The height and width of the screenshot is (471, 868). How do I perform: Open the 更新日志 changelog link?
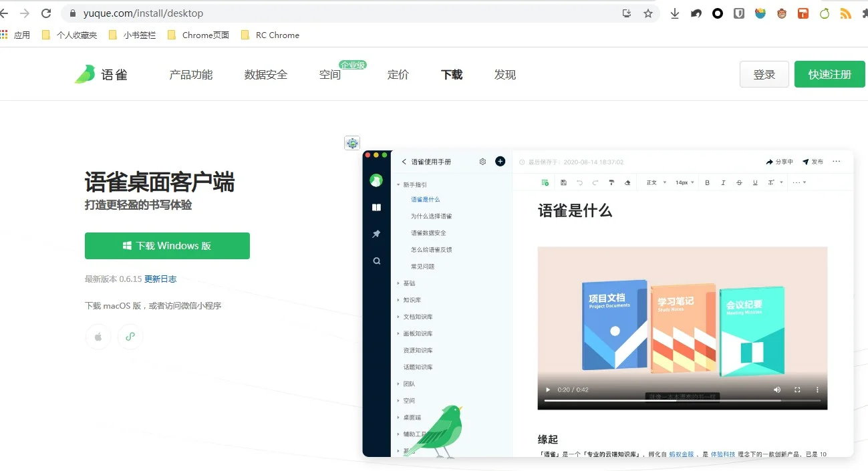click(160, 279)
